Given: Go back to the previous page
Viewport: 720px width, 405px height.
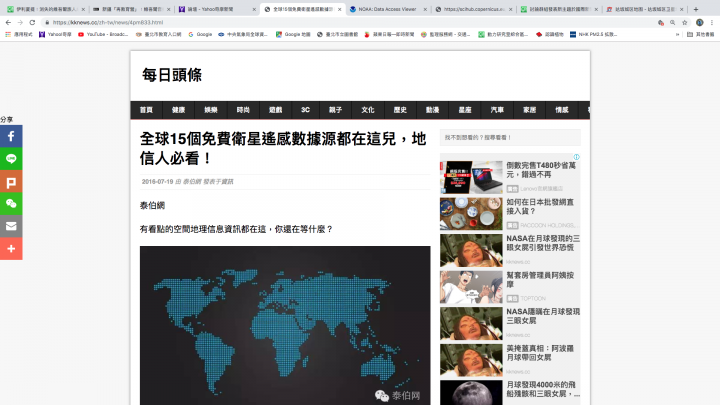Looking at the screenshot, I should click(x=8, y=22).
